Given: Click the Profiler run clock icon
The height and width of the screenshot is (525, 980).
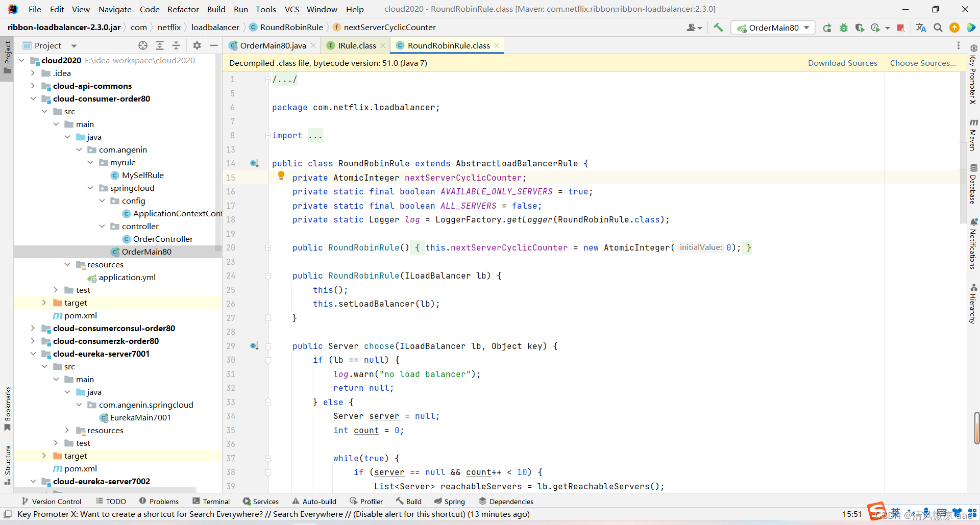Looking at the screenshot, I should [x=876, y=28].
